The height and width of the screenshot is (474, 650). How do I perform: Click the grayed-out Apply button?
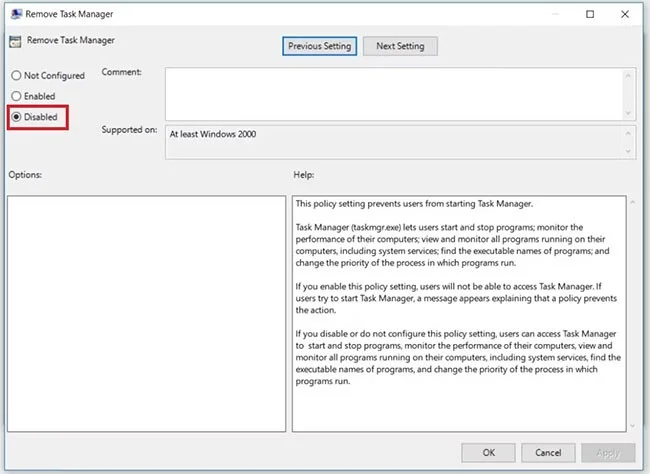(608, 452)
